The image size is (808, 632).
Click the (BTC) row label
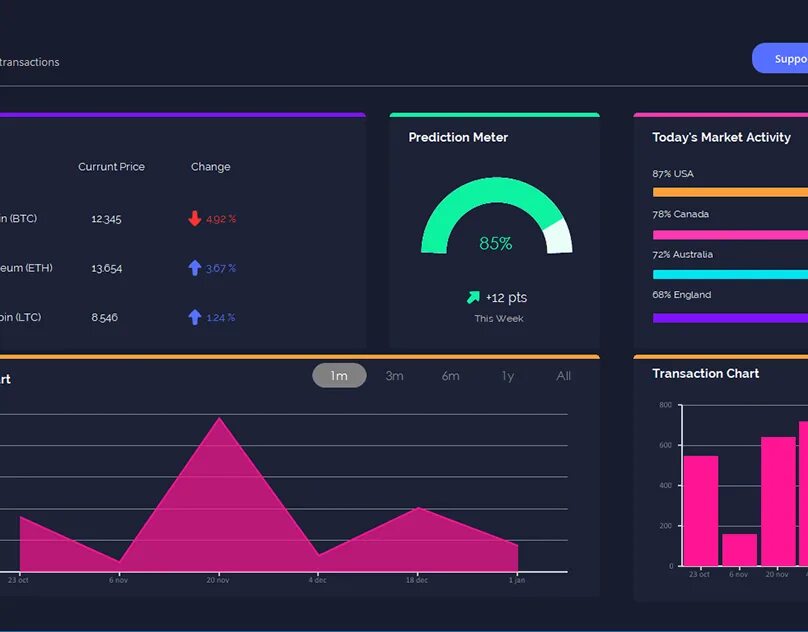tap(19, 219)
